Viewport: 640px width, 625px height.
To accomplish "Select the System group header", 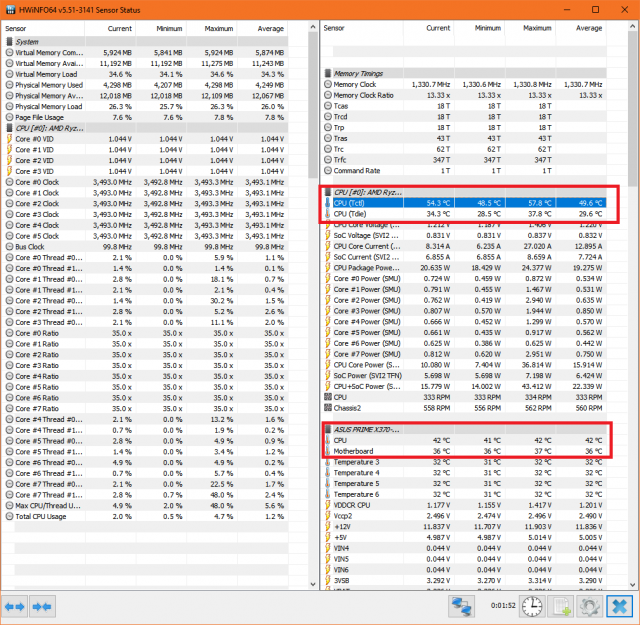I will pyautogui.click(x=147, y=42).
